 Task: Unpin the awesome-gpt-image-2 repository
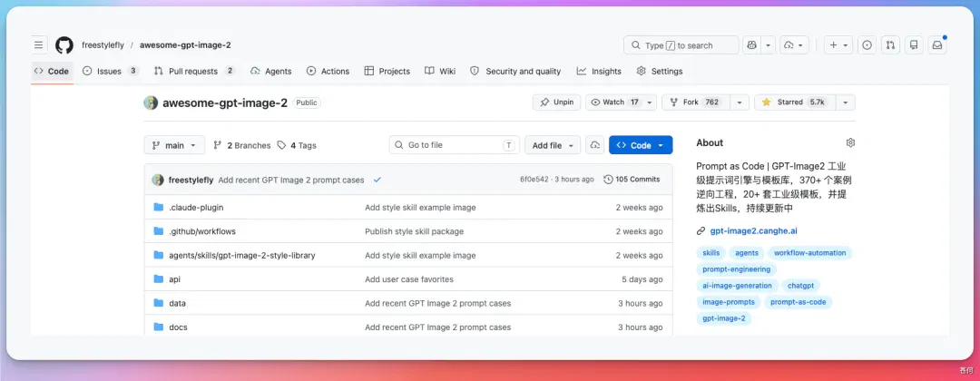tap(557, 103)
